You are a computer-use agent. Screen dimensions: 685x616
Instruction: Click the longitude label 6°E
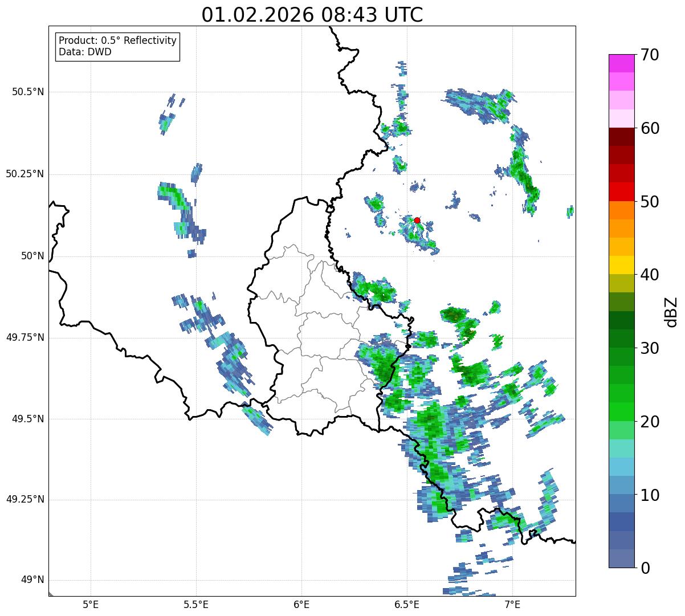(x=301, y=605)
